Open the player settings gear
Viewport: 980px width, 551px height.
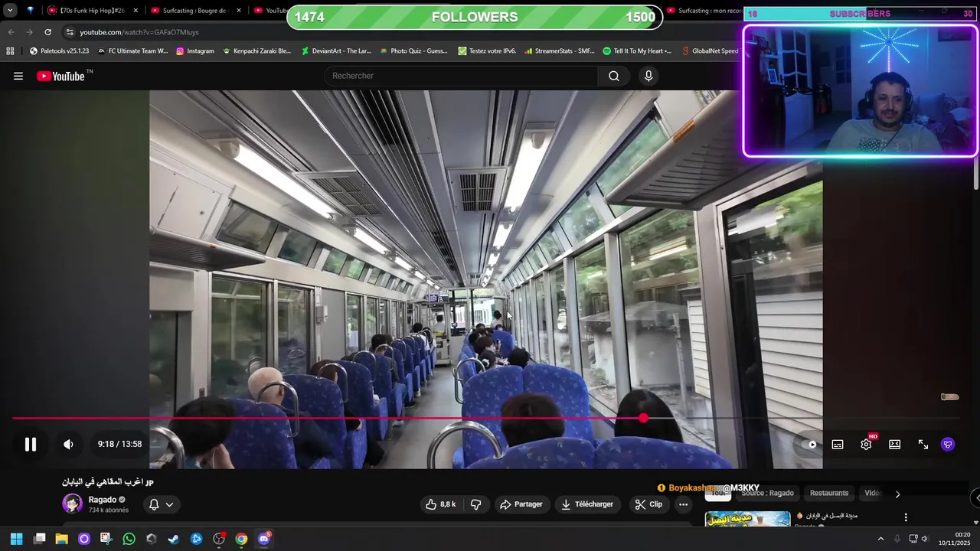(866, 445)
